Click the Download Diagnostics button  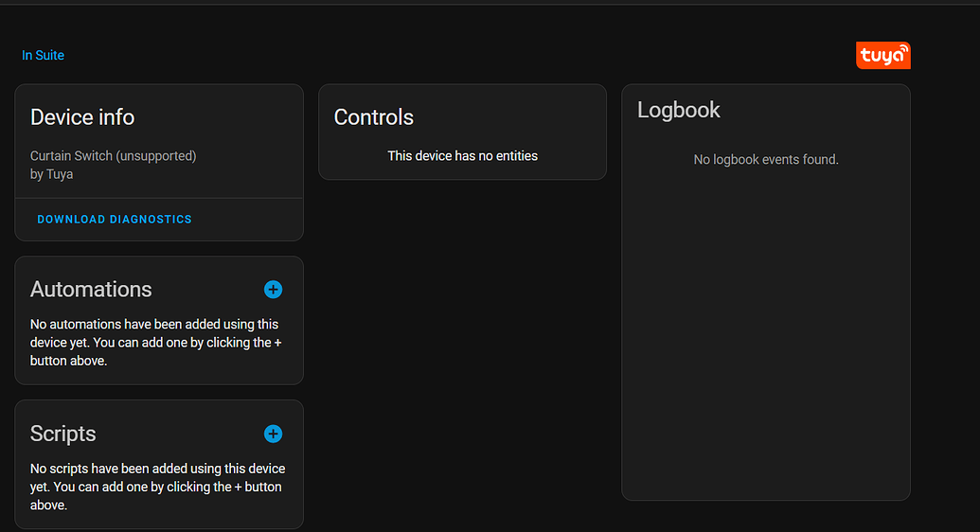click(115, 220)
